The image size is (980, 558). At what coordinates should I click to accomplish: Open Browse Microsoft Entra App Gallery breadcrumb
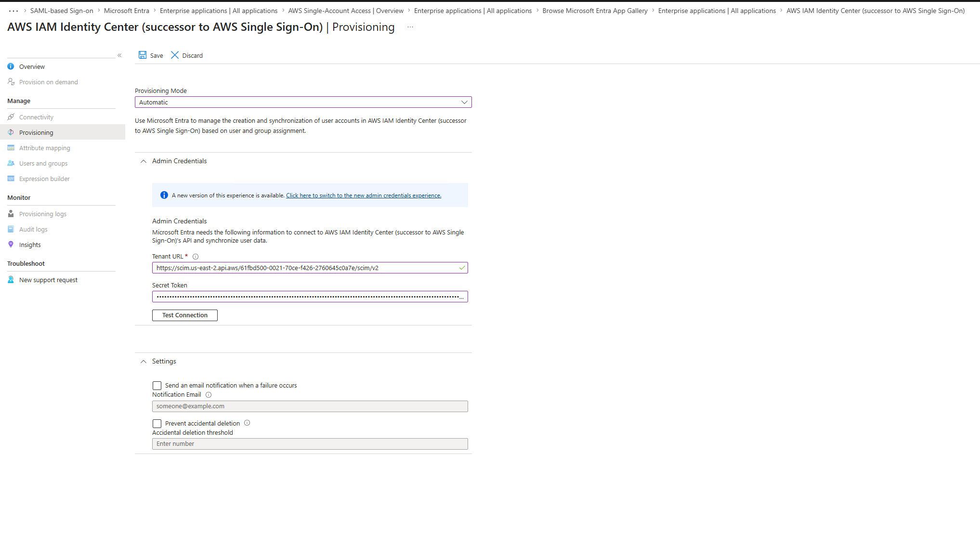point(595,11)
